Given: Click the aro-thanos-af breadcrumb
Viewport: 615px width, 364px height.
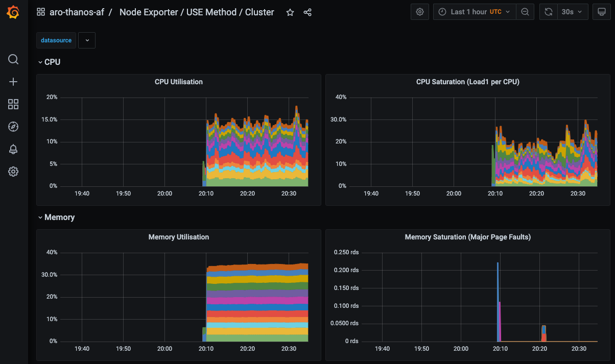Looking at the screenshot, I should [67, 12].
